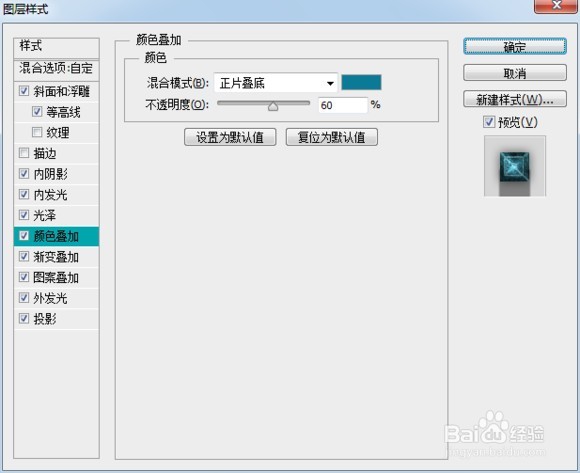580x473 pixels.
Task: Toggle the 渐变叠加 checkbox
Action: pos(24,256)
